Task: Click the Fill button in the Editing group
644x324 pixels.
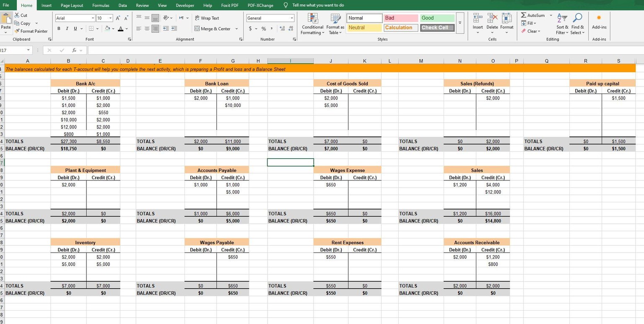Action: click(528, 23)
